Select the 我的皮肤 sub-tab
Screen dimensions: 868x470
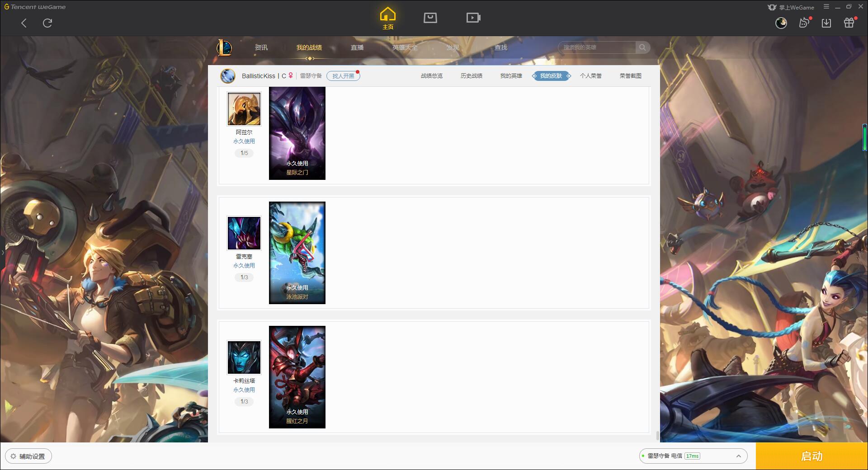point(551,76)
